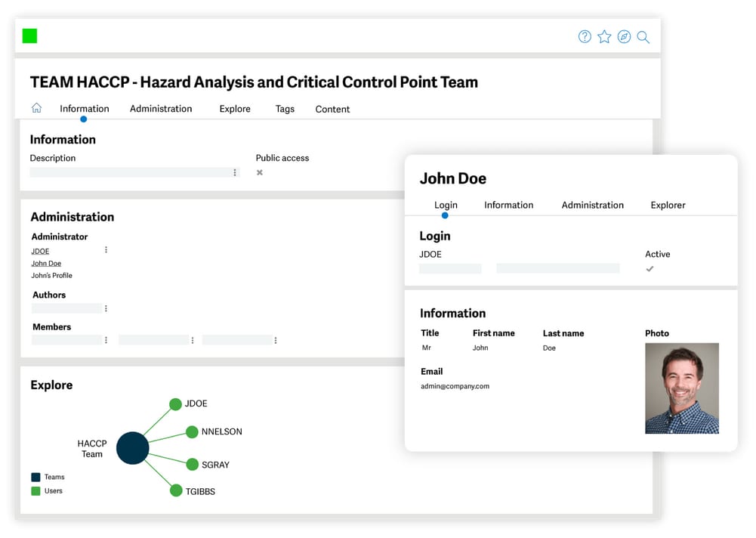Select the NNELSON node in Explore graph

[192, 432]
